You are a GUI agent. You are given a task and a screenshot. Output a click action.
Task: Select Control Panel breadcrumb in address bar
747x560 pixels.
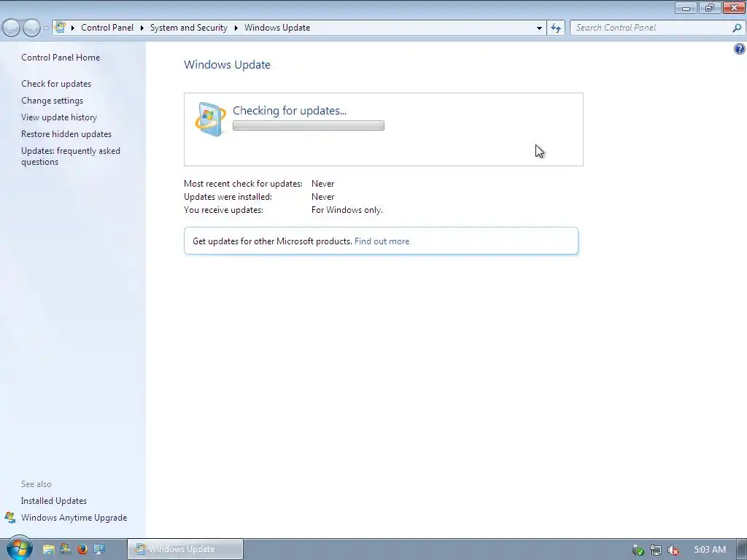click(107, 28)
